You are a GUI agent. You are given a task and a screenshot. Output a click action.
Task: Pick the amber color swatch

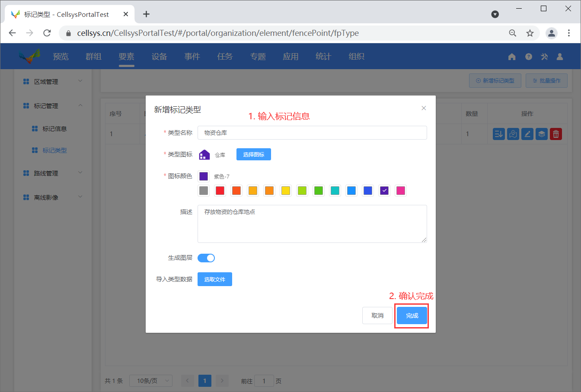253,191
